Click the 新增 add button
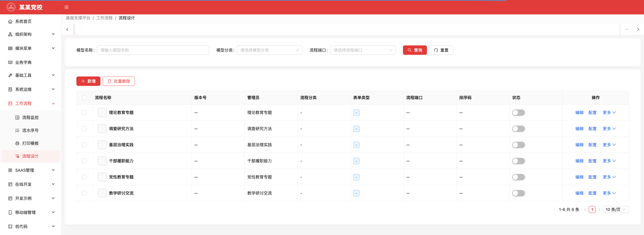This screenshot has width=644, height=235. [x=88, y=81]
